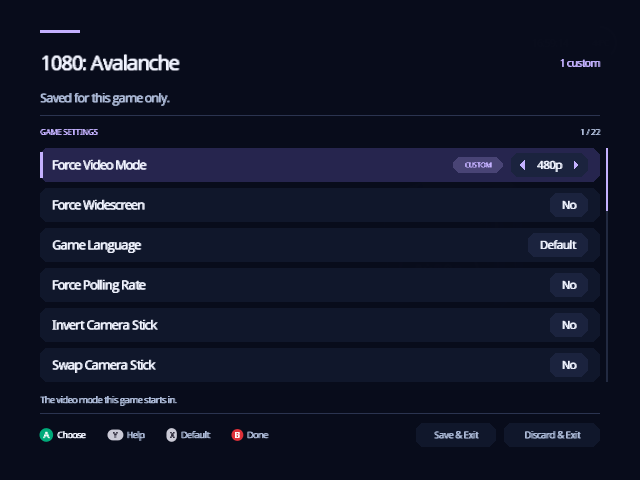Click the X Default button icon
Viewport: 640px width, 480px height.
[172, 435]
